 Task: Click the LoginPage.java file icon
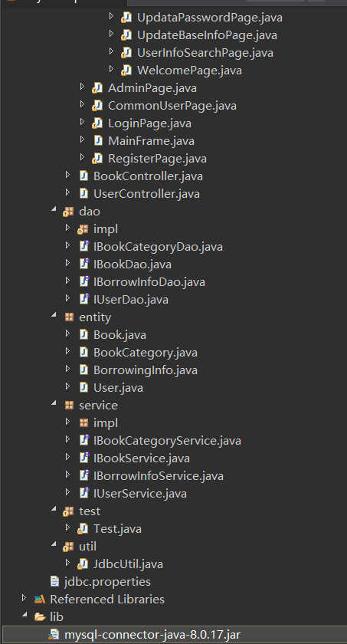coord(97,123)
